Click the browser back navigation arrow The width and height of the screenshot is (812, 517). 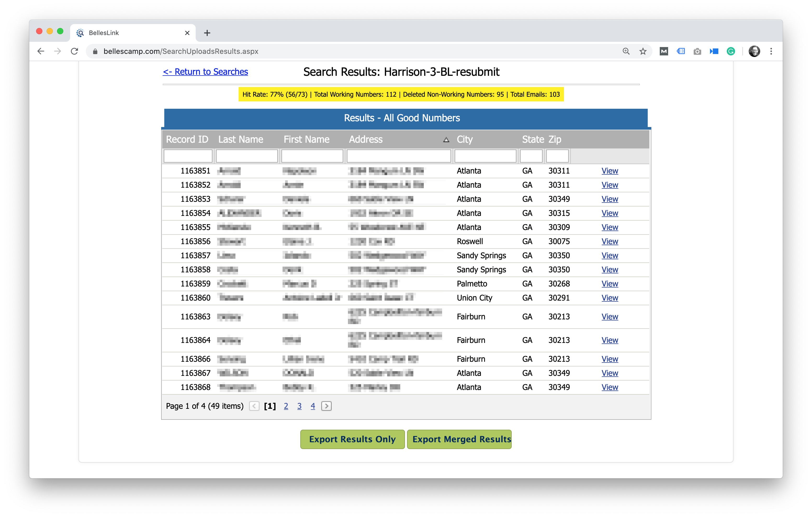40,51
